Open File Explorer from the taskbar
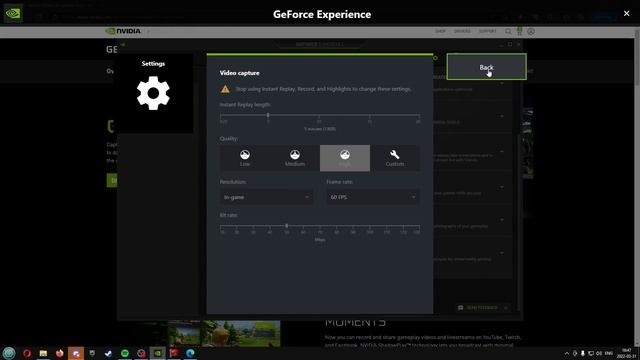 click(43, 353)
